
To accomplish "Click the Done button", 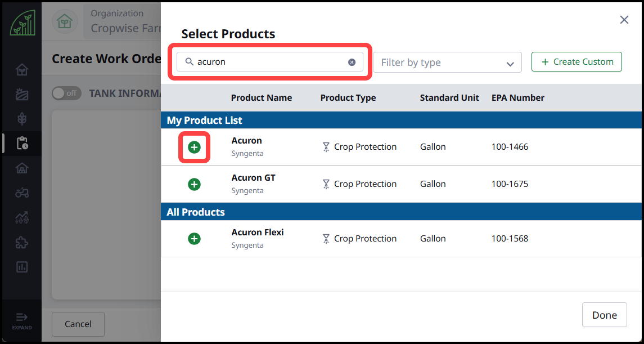I will pyautogui.click(x=605, y=315).
